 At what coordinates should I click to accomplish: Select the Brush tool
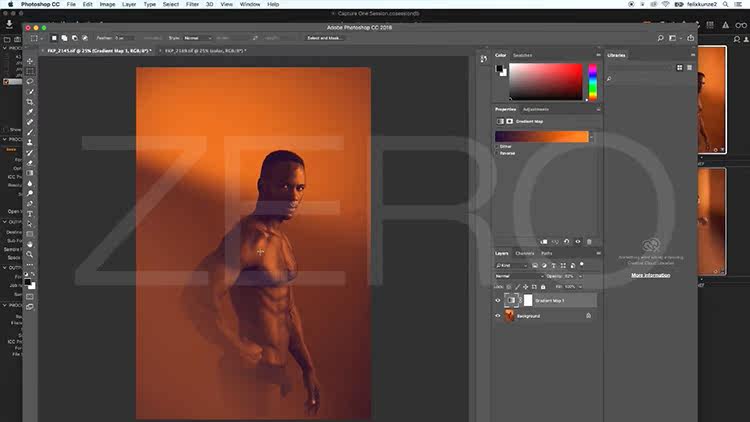(30, 132)
